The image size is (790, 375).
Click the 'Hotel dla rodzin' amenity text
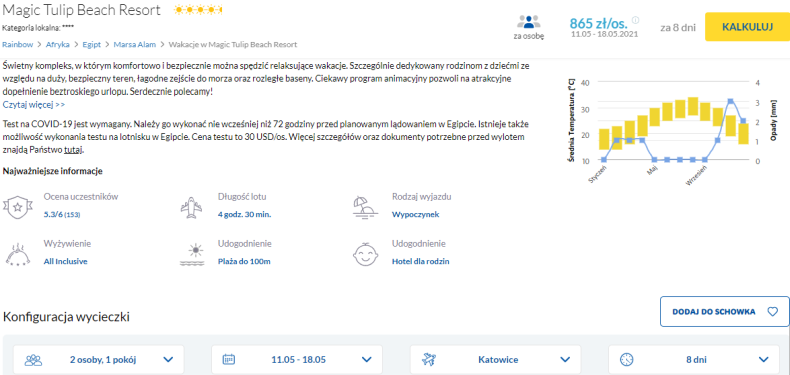(x=421, y=262)
